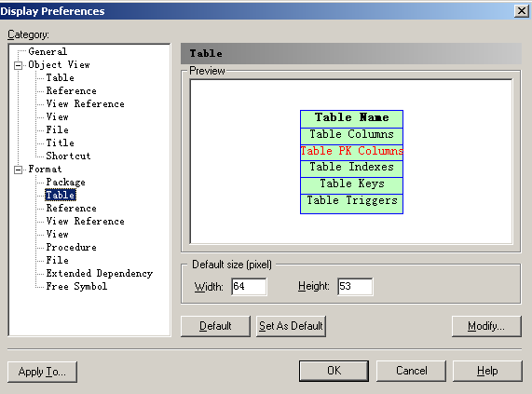Viewport: 532px width, 394px height.
Task: Select Table under Object View
Action: click(x=60, y=77)
